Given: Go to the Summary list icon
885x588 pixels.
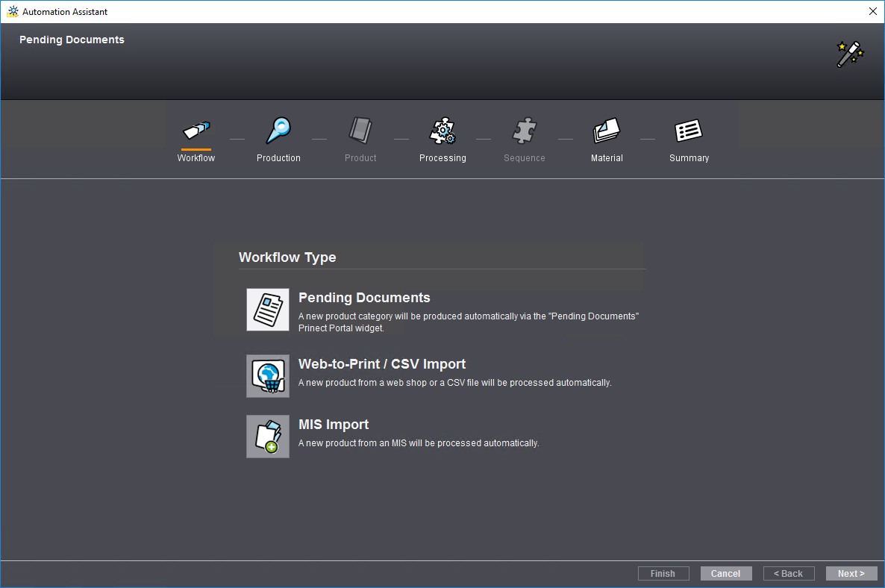Looking at the screenshot, I should pyautogui.click(x=689, y=131).
